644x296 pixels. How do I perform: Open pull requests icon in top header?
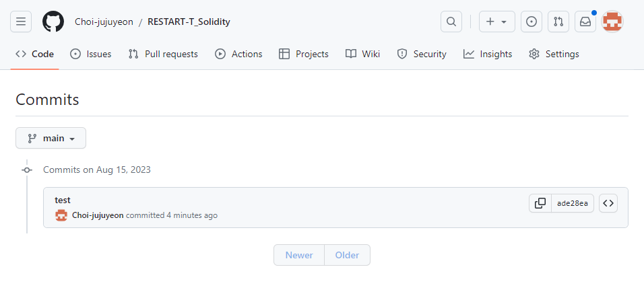click(558, 22)
